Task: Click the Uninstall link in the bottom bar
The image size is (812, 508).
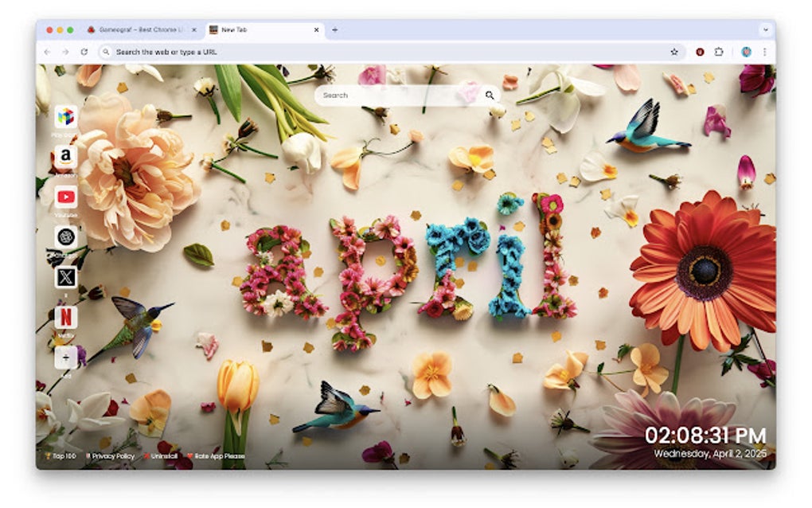Action: [163, 455]
